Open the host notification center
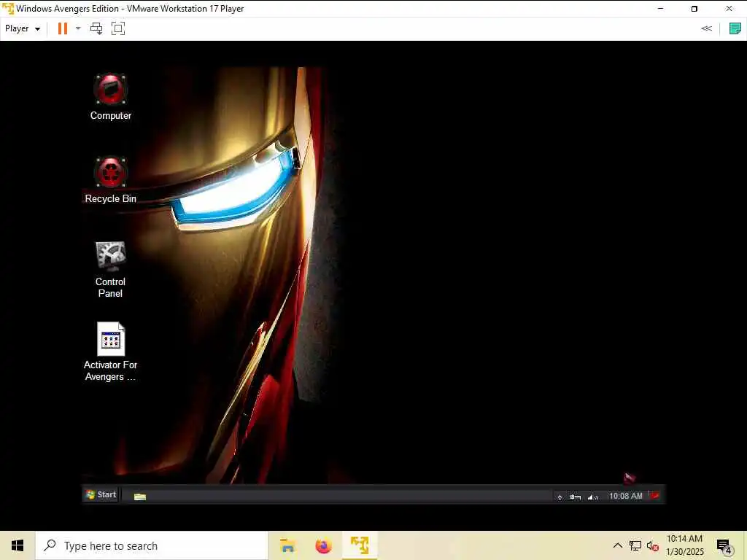This screenshot has width=747, height=560. click(724, 546)
